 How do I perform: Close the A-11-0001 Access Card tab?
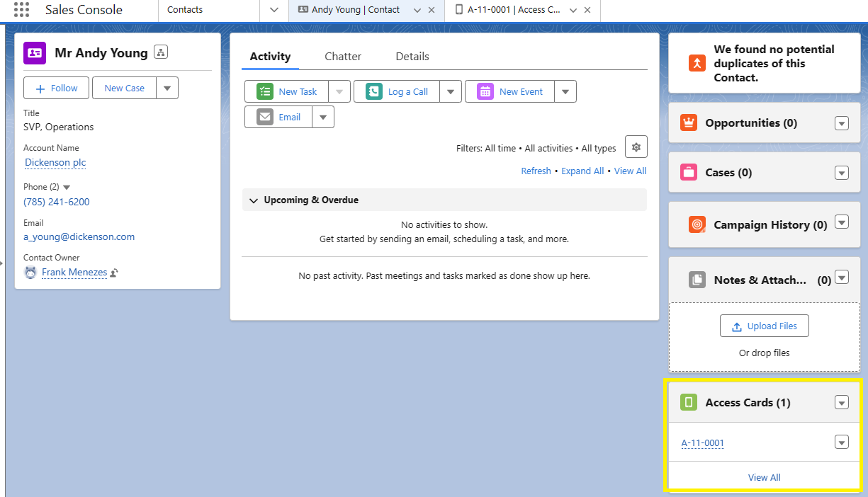(x=587, y=10)
